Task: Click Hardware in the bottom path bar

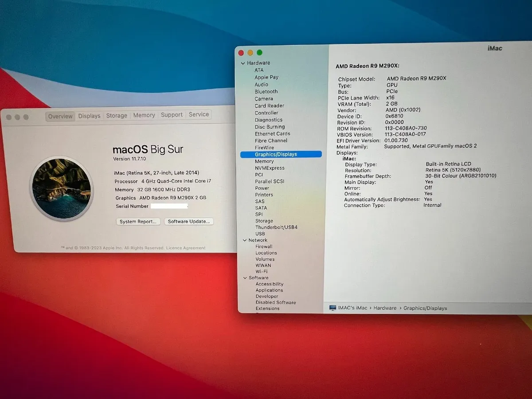Action: click(x=385, y=308)
